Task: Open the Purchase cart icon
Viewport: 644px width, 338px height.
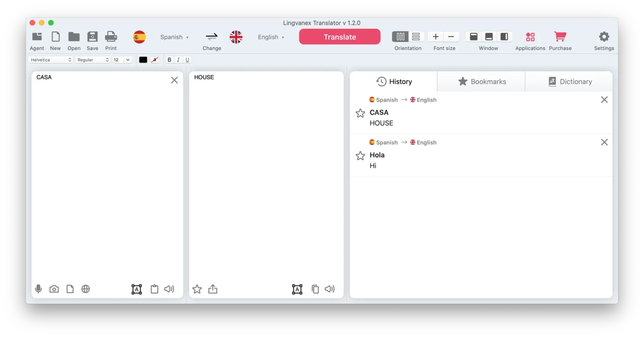Action: coord(560,37)
